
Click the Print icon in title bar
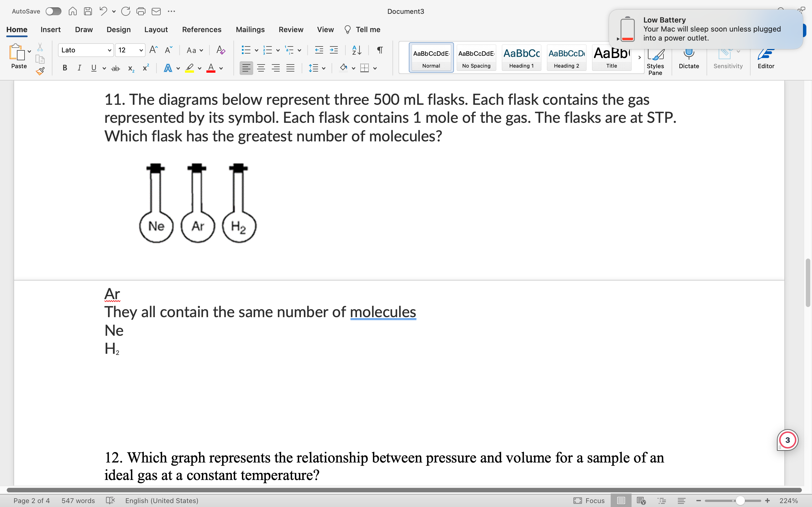point(141,11)
